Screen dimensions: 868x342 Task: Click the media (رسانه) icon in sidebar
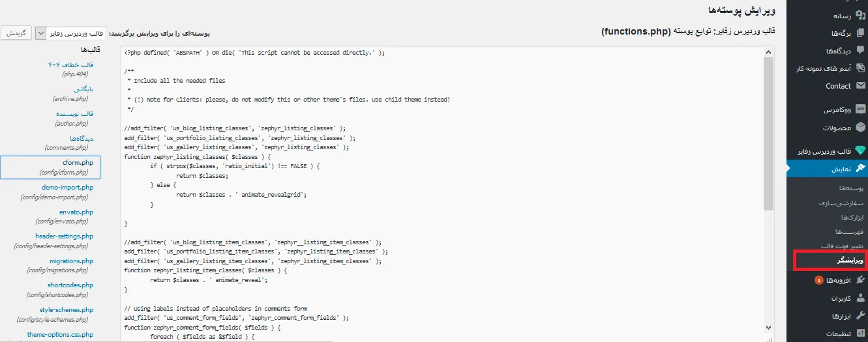pos(860,16)
